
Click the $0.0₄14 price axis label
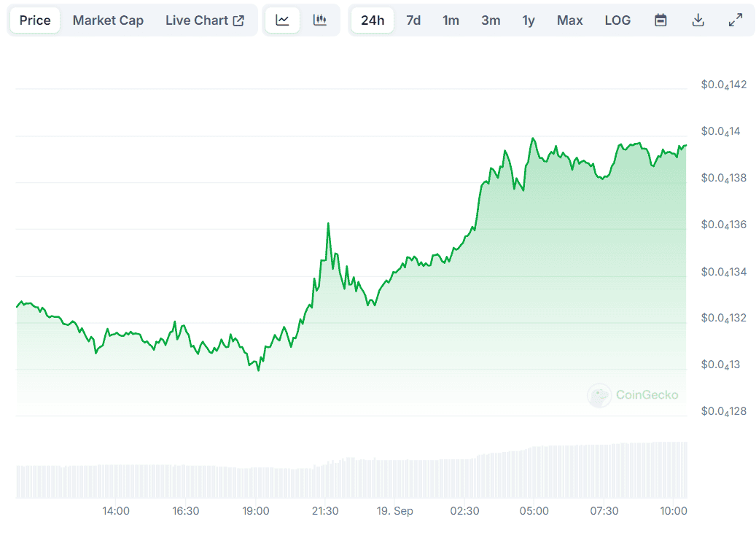[720, 132]
